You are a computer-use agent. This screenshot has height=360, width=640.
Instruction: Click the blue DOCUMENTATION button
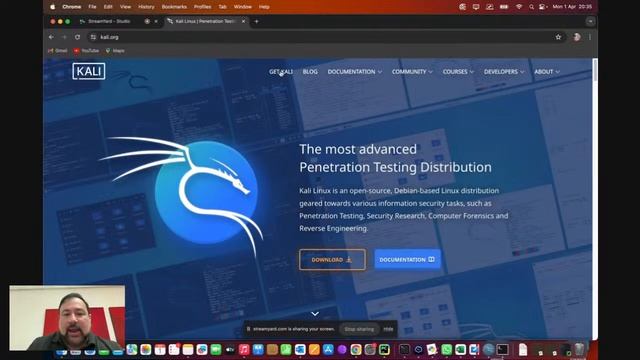(x=407, y=260)
